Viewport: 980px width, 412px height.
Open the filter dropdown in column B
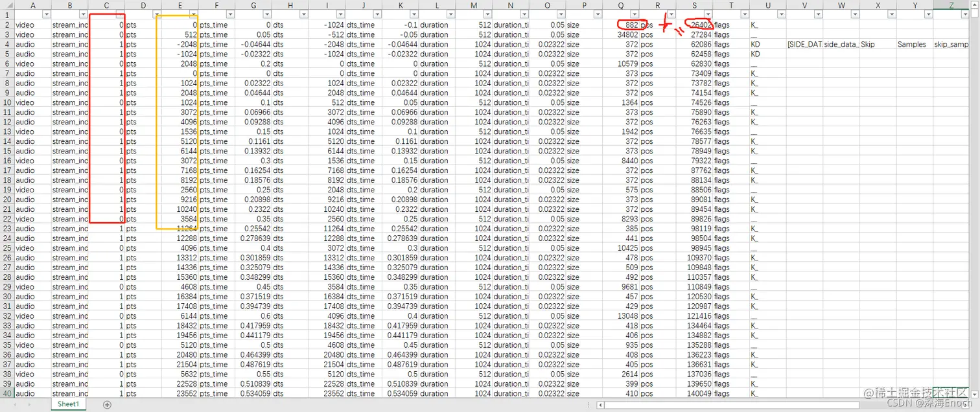[83, 15]
